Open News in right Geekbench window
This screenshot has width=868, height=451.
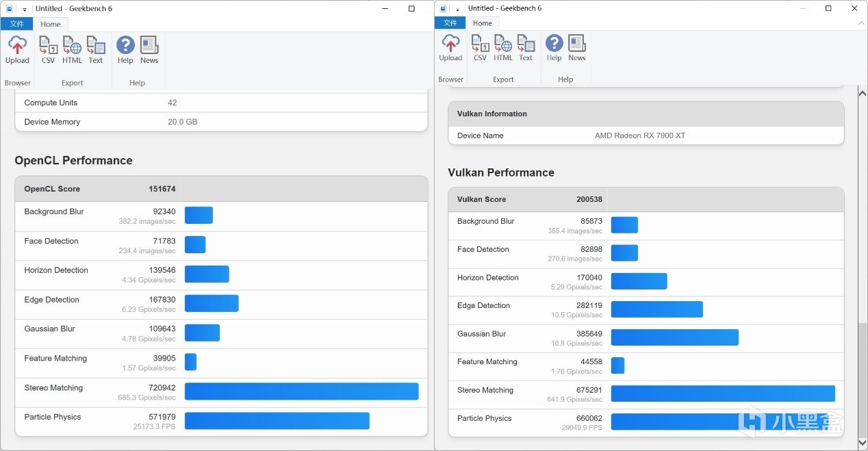(577, 48)
